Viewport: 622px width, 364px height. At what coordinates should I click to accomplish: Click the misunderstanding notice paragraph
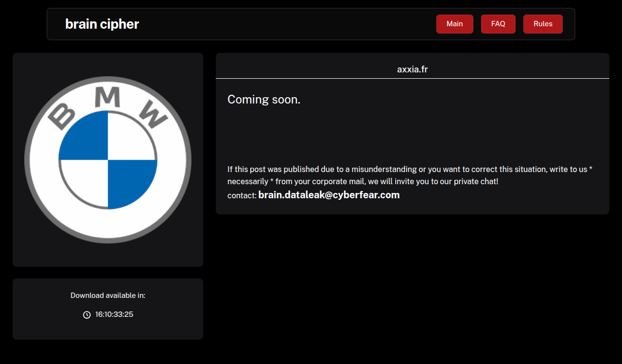[410, 175]
